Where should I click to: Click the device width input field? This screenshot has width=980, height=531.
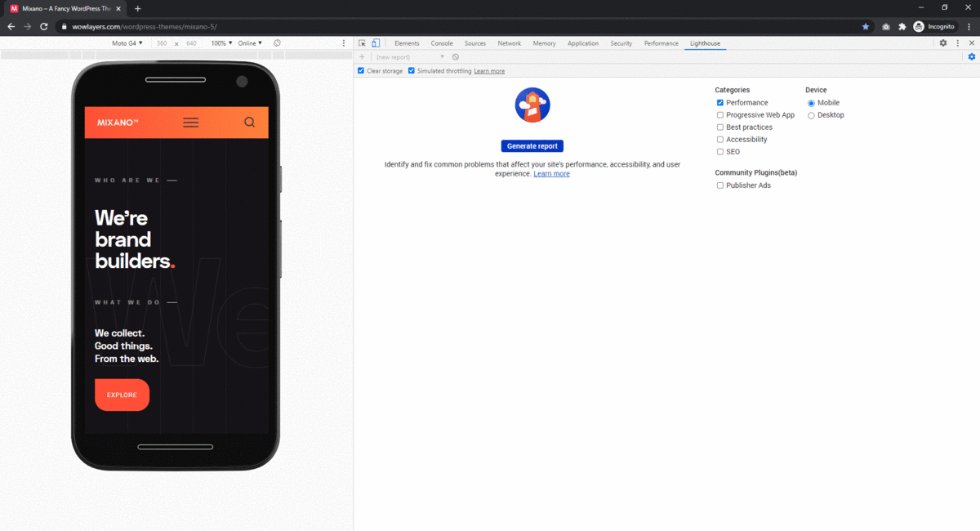click(x=162, y=43)
